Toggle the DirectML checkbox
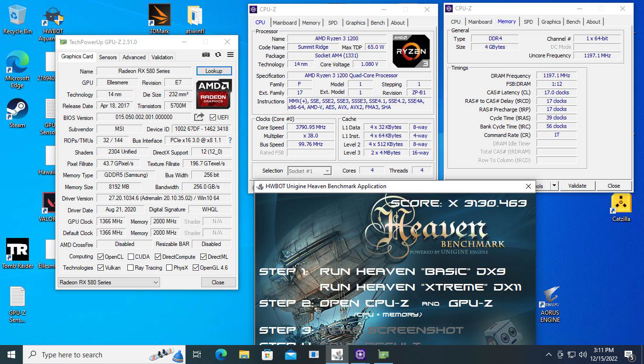Image resolution: width=644 pixels, height=364 pixels. [203, 256]
